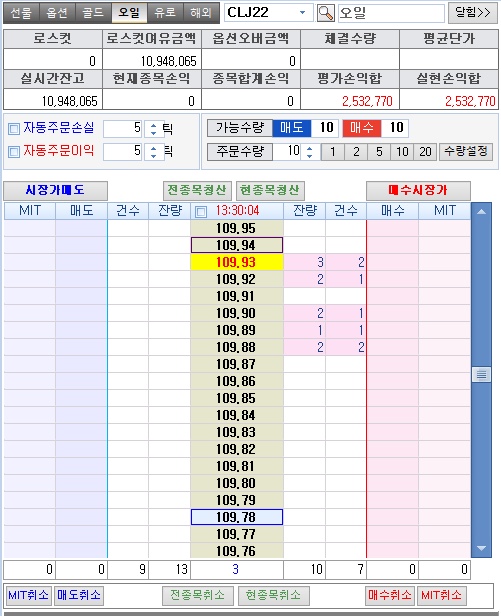Image resolution: width=501 pixels, height=616 pixels.
Task: Increase 주문수량 with up arrow
Action: point(310,148)
